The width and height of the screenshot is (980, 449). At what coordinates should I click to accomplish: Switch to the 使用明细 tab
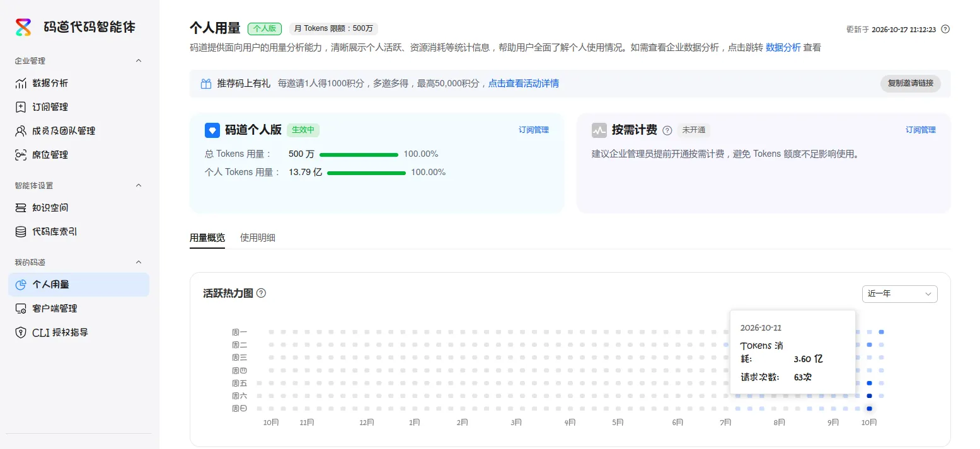(258, 238)
